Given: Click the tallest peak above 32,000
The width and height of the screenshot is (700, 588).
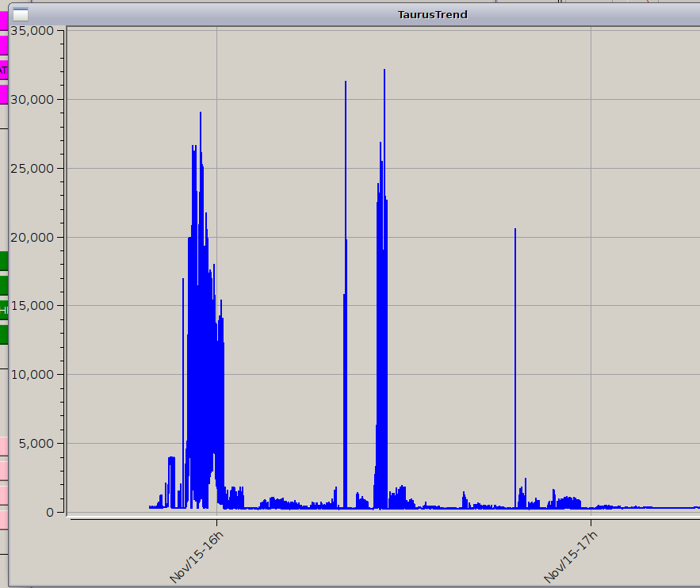Looking at the screenshot, I should pos(384,71).
